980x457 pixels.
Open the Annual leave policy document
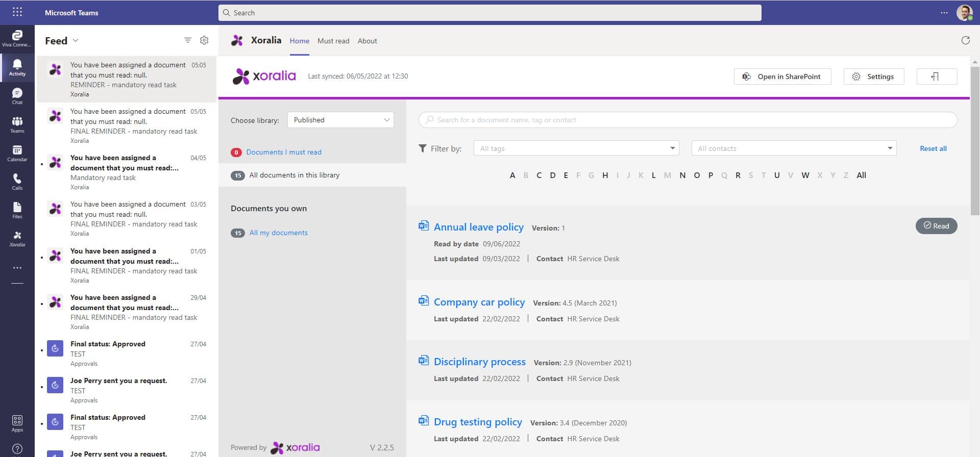479,227
